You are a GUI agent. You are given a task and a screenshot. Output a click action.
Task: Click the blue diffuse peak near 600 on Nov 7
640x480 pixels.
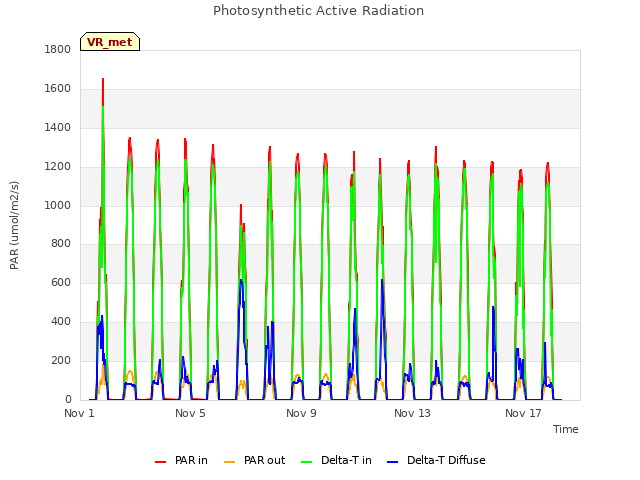coord(241,281)
